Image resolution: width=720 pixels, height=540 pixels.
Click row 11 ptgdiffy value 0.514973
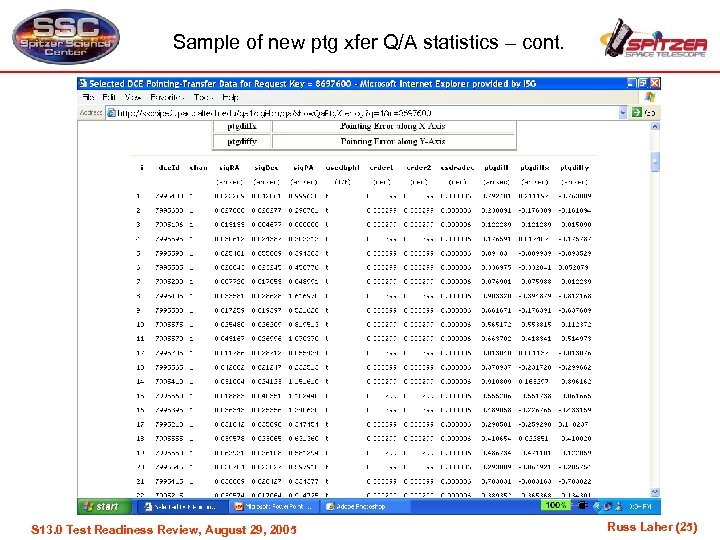point(576,338)
